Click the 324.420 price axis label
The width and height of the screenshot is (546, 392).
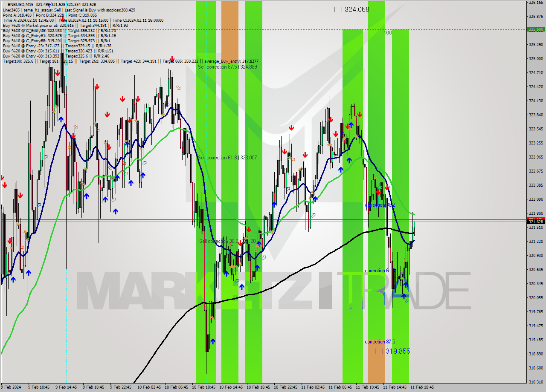point(536,86)
